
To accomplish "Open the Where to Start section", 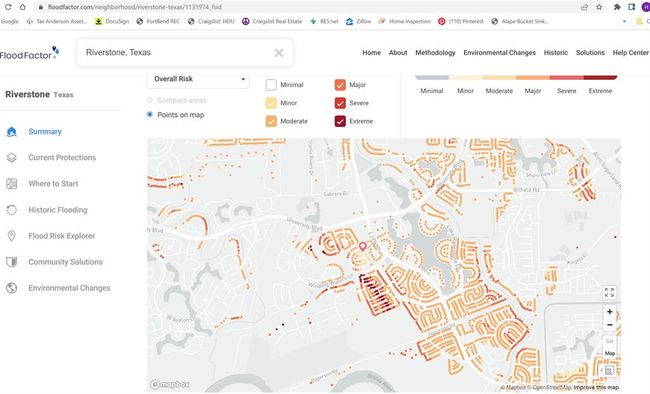I will (53, 184).
